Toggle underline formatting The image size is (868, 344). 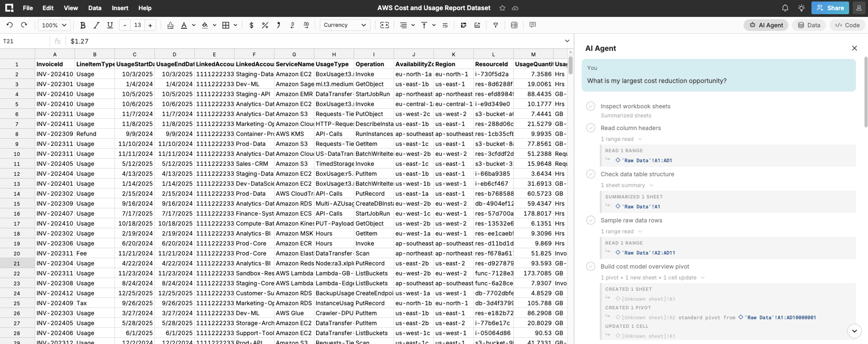pos(110,25)
